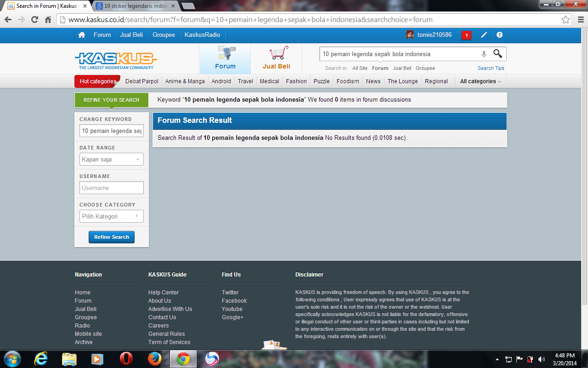
Task: Open Term of Services footer link
Action: tap(169, 342)
